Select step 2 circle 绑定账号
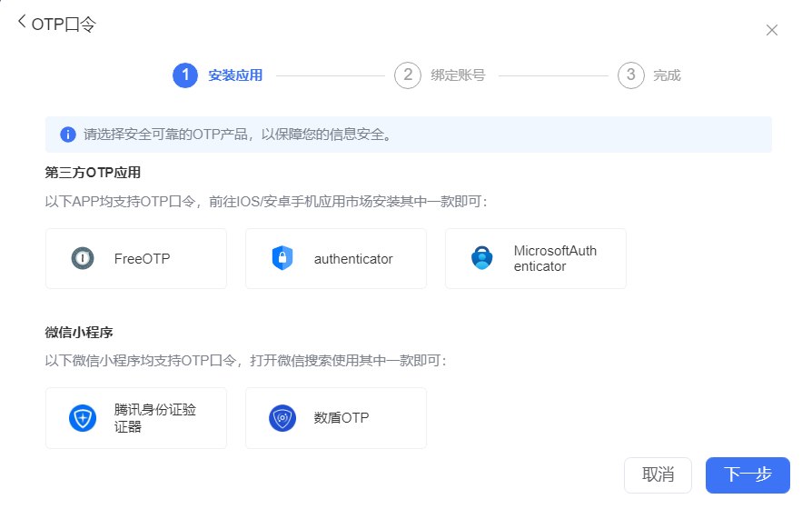The height and width of the screenshot is (509, 812). click(408, 75)
